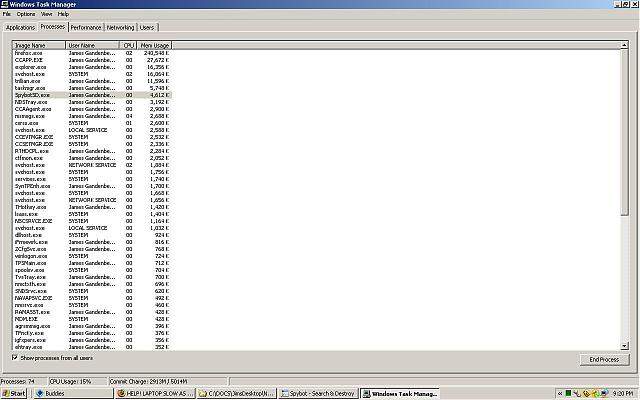
Task: Select the spoolsv.exe process row
Action: (92, 270)
